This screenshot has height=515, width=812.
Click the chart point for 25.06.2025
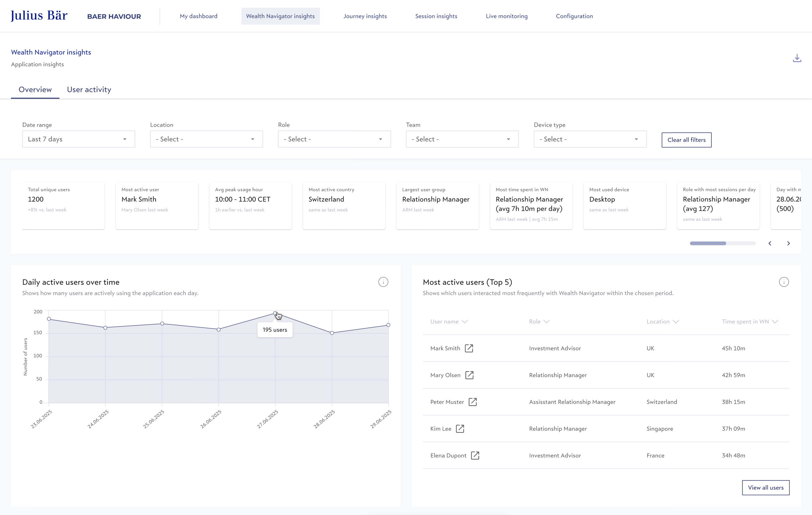[x=162, y=323]
